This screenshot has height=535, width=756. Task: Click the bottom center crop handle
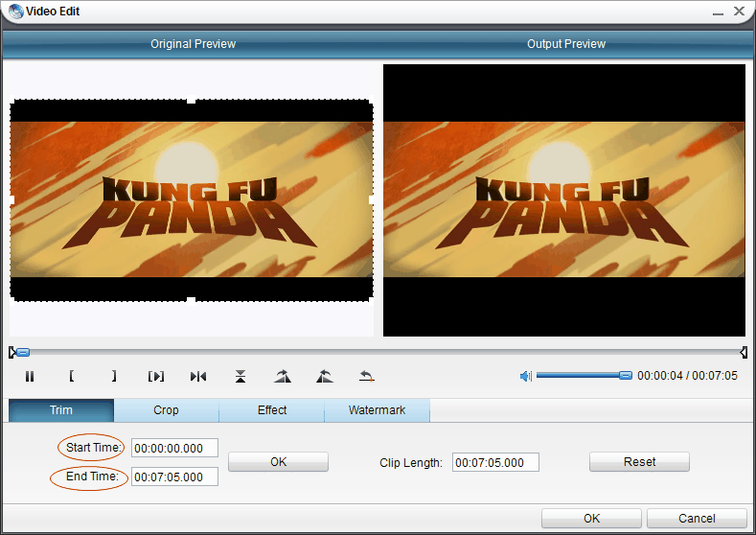tap(191, 301)
